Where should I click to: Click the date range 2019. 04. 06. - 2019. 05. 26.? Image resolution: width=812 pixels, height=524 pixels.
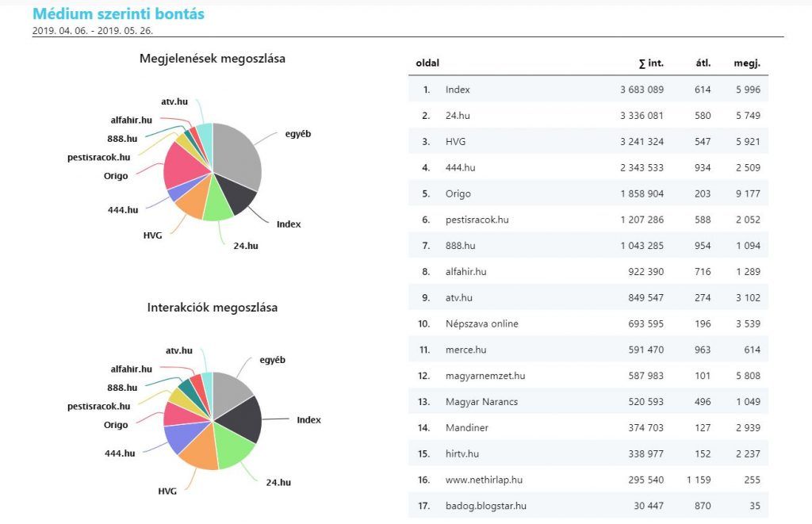[93, 31]
